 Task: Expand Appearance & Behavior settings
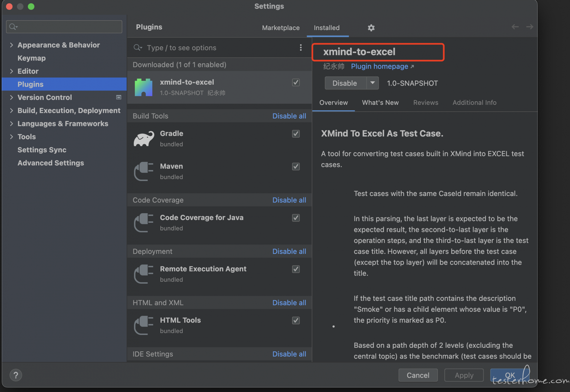coord(11,45)
